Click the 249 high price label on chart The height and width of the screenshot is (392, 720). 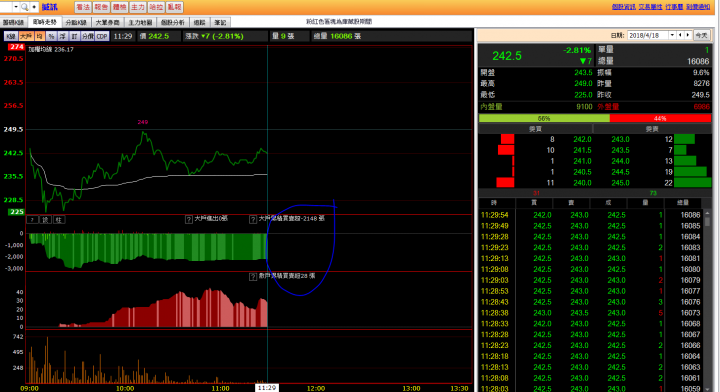143,122
